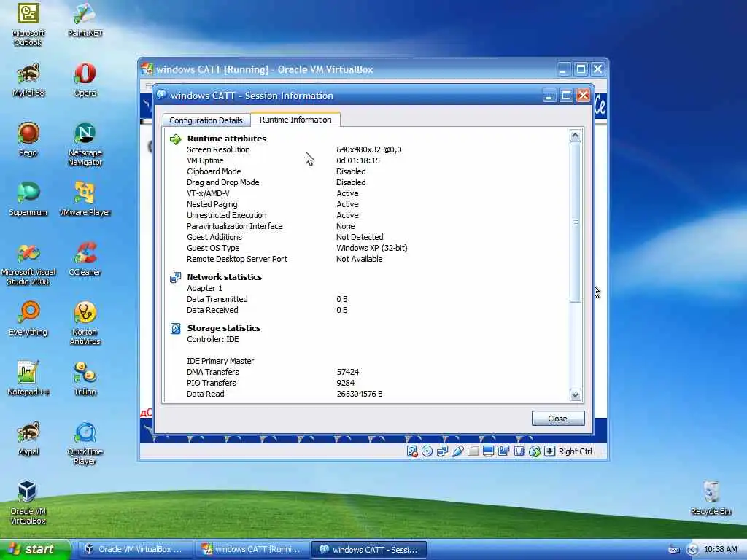This screenshot has height=560, width=747.
Task: Open Microsoft Visual Studio 2008 icon
Action: (x=28, y=264)
